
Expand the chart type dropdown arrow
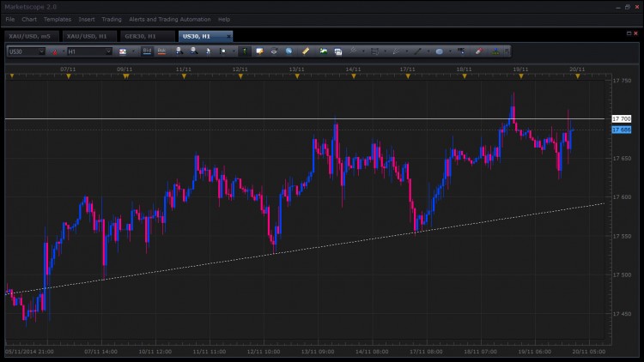coord(133,51)
